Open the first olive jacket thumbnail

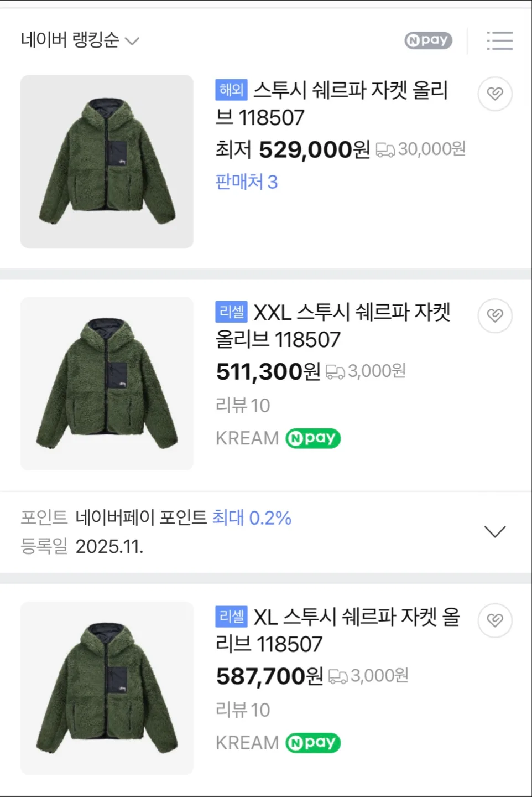pos(107,162)
